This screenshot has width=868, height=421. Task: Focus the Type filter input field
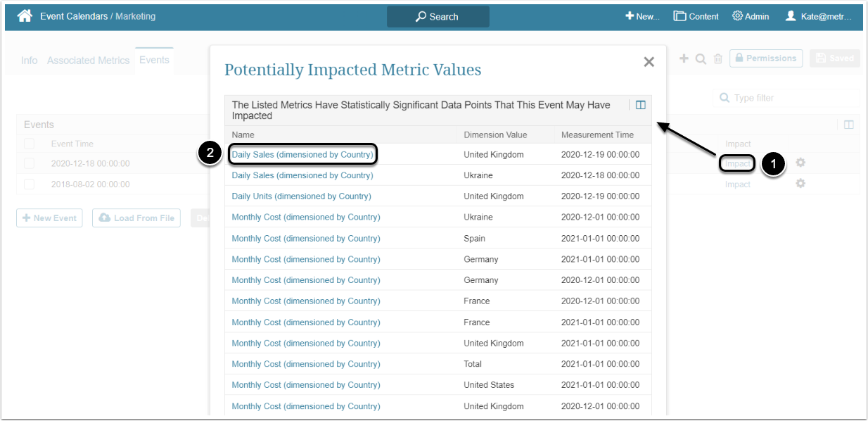pos(791,98)
